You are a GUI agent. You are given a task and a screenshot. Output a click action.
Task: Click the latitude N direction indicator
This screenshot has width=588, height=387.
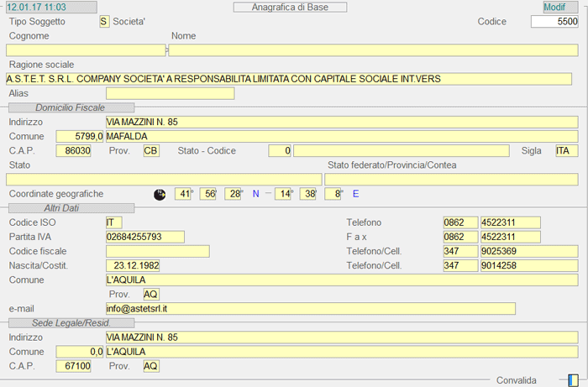click(256, 194)
